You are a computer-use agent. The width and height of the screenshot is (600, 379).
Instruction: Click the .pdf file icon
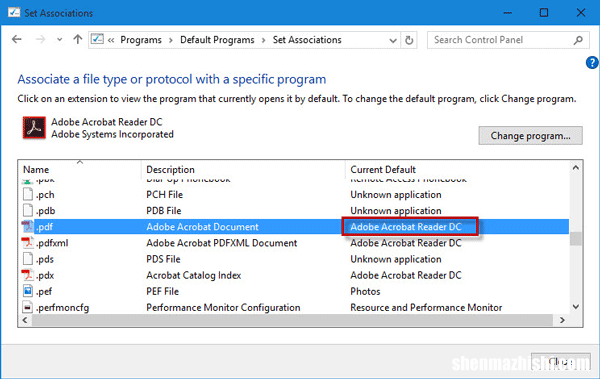(28, 227)
